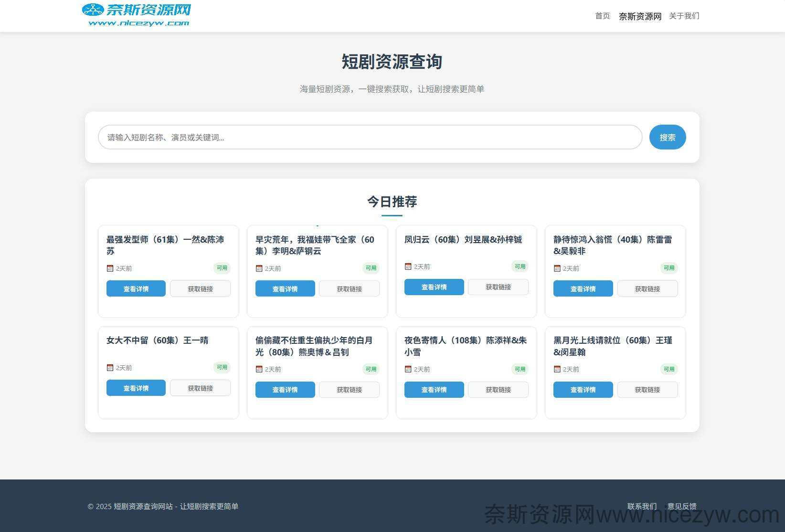Image resolution: width=785 pixels, height=532 pixels.
Task: Click title 凤归云（60集）刘昱展&孙梓铖
Action: (463, 239)
